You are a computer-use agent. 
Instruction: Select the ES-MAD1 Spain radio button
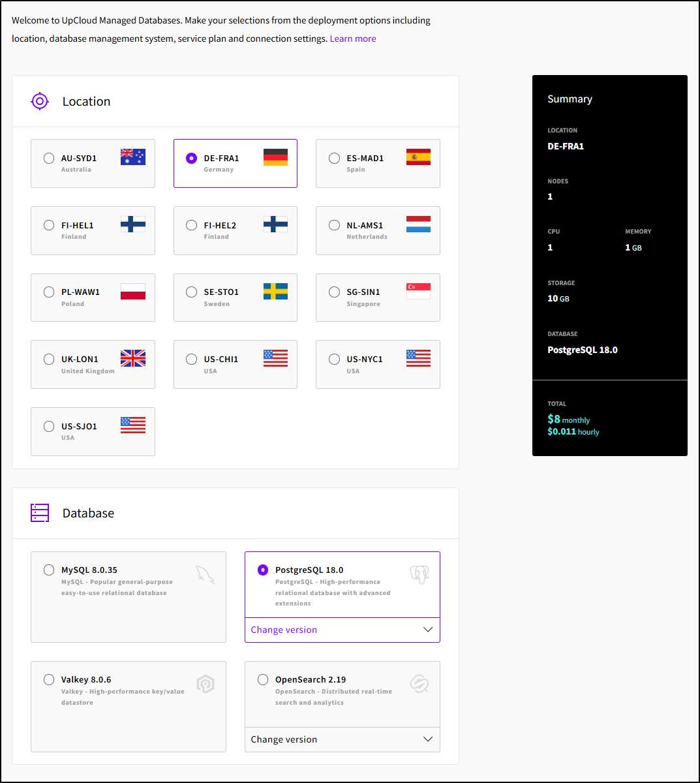click(x=335, y=158)
